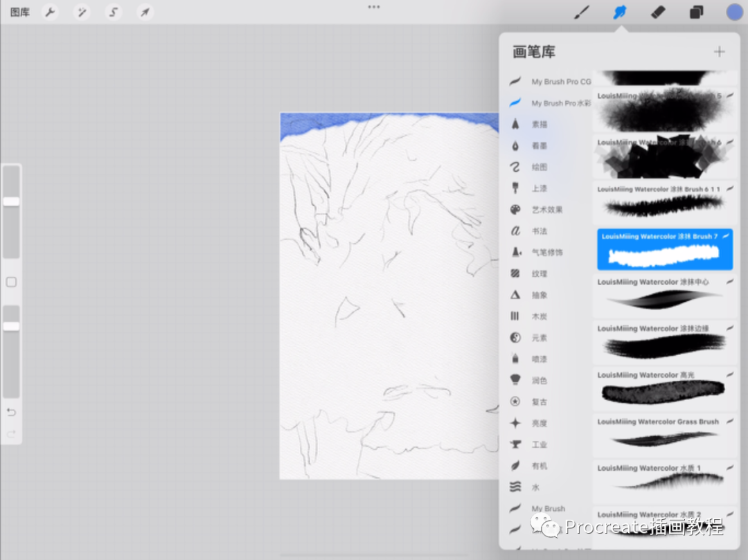Select the 木炭 charcoal category icon
The image size is (748, 560).
pos(515,316)
